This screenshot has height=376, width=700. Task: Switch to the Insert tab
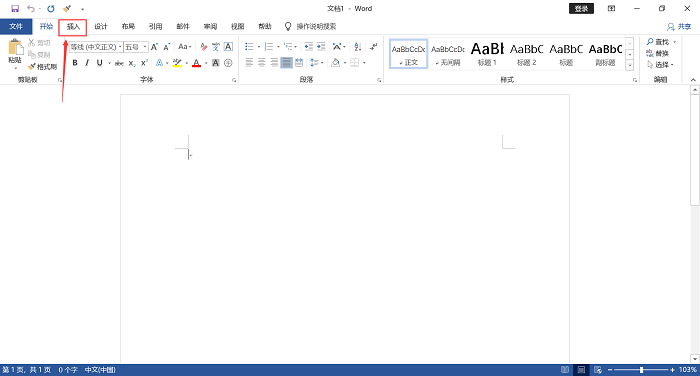tap(73, 27)
